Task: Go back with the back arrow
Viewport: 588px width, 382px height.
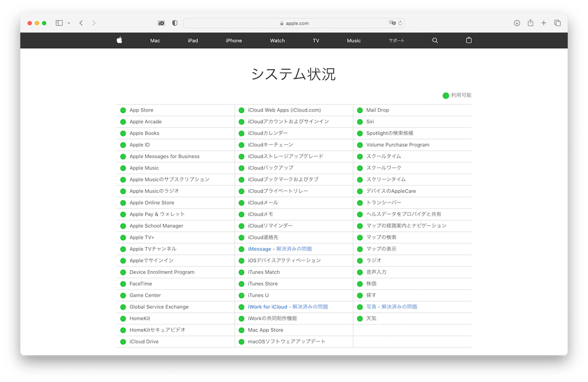Action: point(81,23)
